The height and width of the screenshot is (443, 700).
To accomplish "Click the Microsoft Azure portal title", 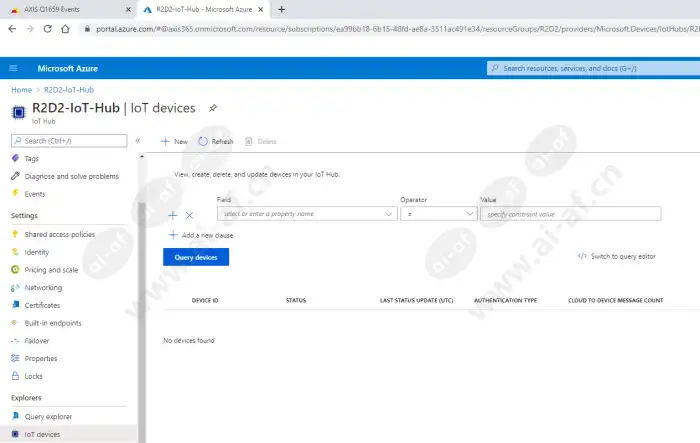I will [67, 68].
